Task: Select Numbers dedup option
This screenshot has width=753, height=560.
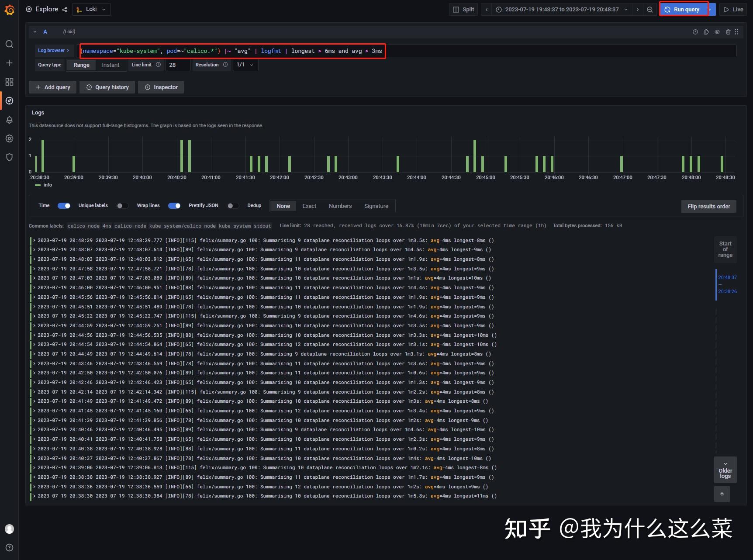Action: pos(340,206)
